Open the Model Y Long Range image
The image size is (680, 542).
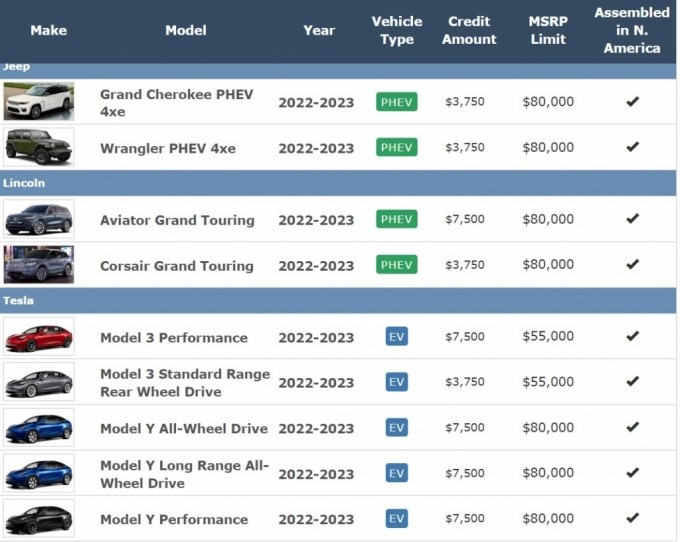tap(39, 473)
